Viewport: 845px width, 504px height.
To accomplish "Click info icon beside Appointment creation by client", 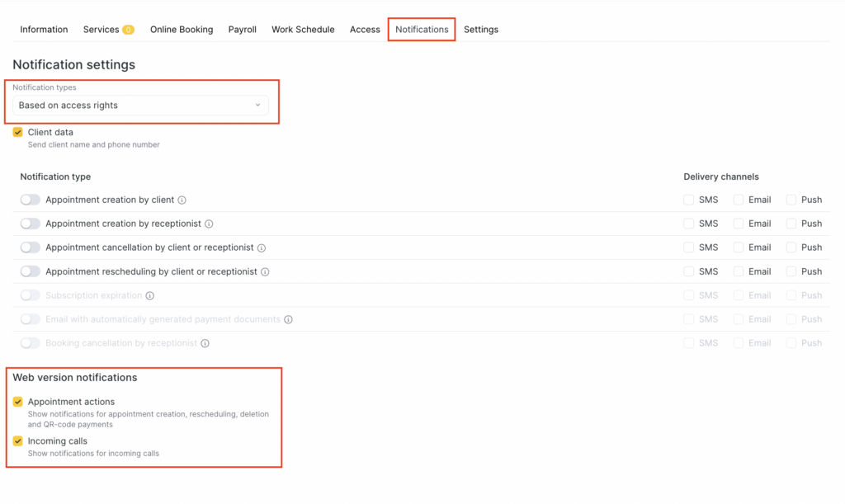I will pos(182,200).
